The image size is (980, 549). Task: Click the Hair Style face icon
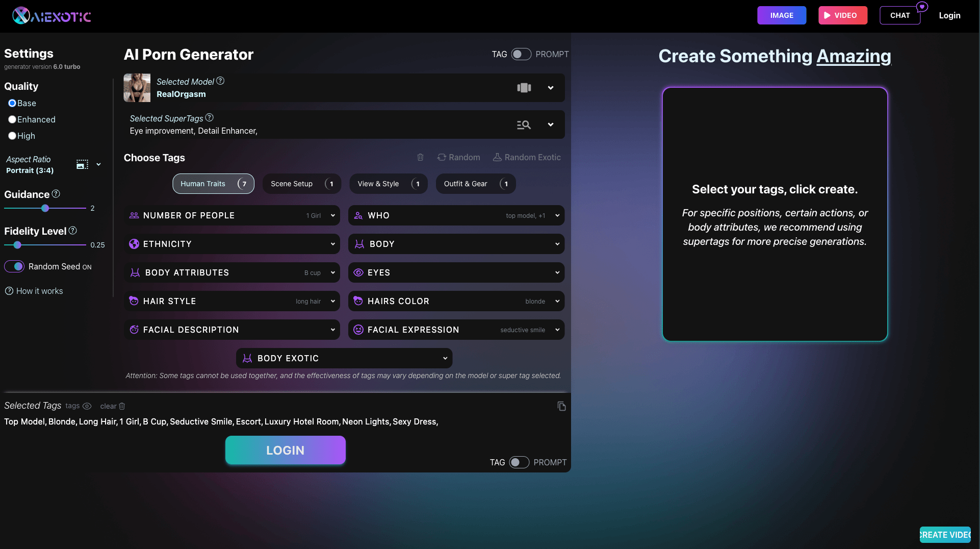[x=134, y=301]
